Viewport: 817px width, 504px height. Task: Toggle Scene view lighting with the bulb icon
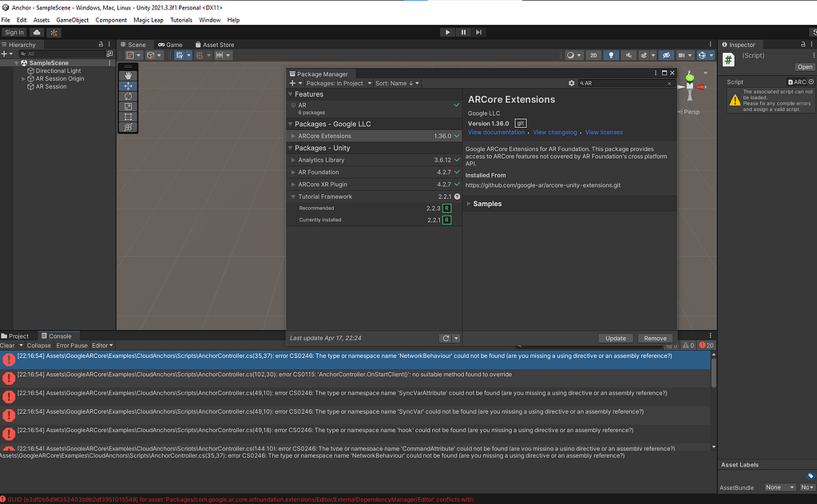coord(611,55)
